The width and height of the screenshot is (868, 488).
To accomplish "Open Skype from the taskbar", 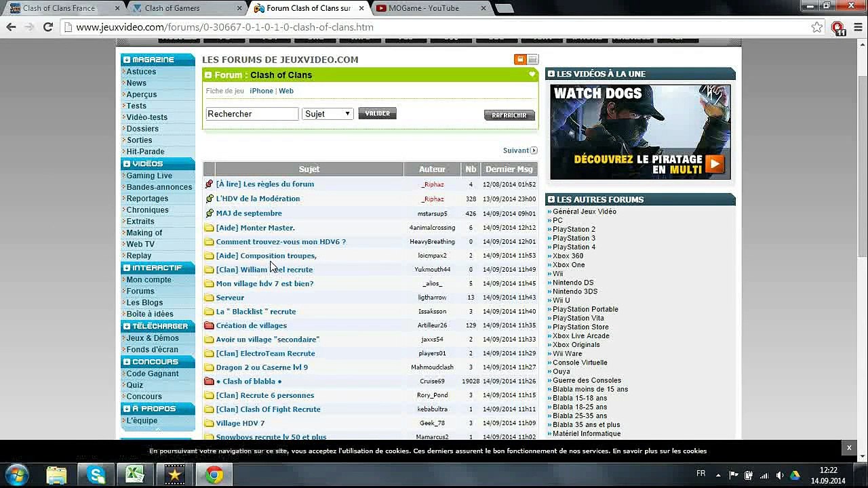I will click(x=96, y=475).
